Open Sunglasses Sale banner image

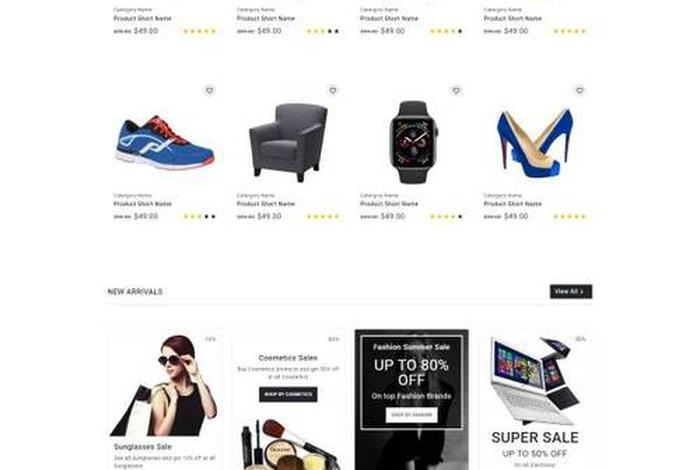(x=163, y=386)
